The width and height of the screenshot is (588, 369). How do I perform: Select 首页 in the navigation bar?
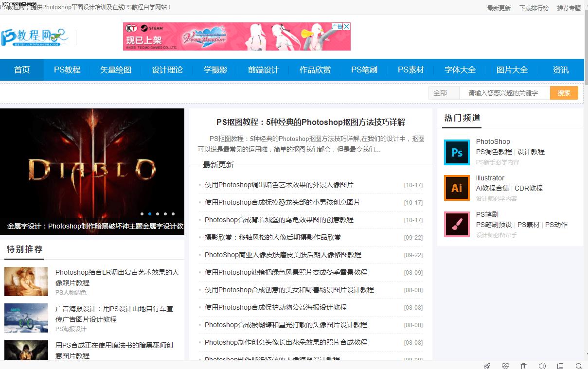(x=21, y=70)
